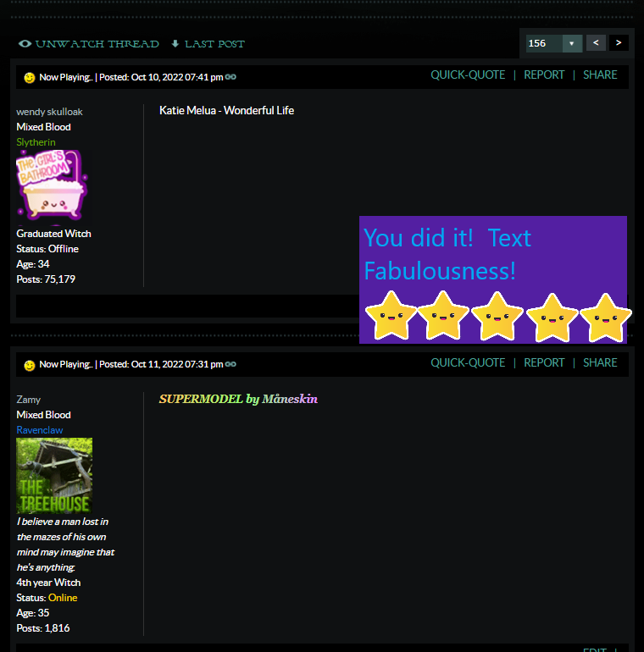This screenshot has height=652, width=644.
Task: Open The Girl's Bathroom avatar image
Action: pyautogui.click(x=54, y=187)
